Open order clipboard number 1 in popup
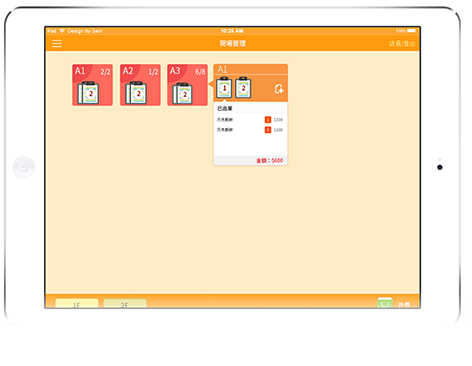Image resolution: width=472 pixels, height=366 pixels. click(x=224, y=87)
